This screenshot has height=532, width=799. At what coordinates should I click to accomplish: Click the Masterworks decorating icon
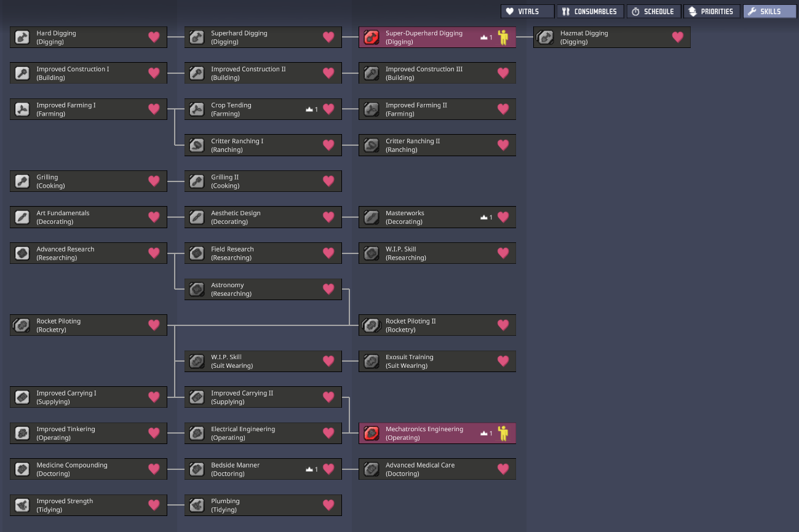coord(372,217)
